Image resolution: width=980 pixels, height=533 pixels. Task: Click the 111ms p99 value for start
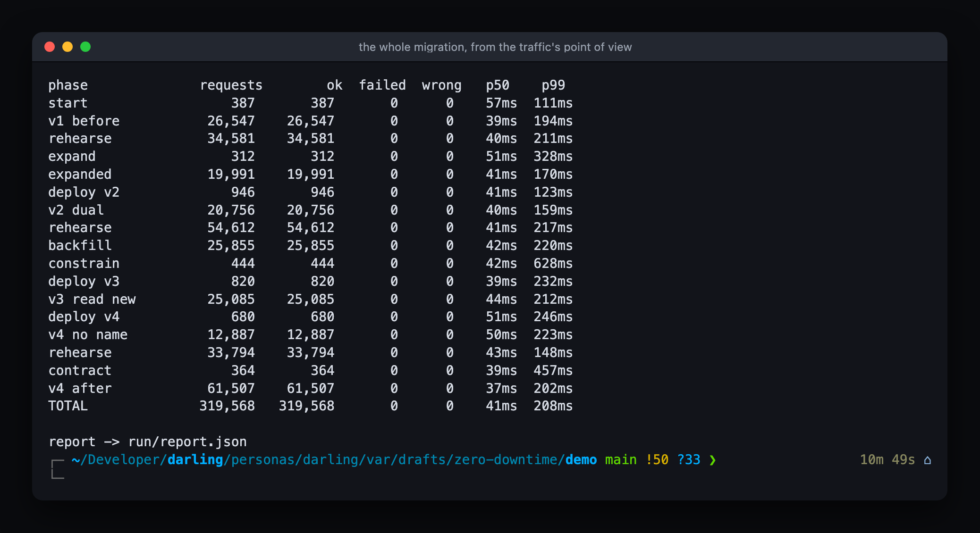(x=553, y=103)
